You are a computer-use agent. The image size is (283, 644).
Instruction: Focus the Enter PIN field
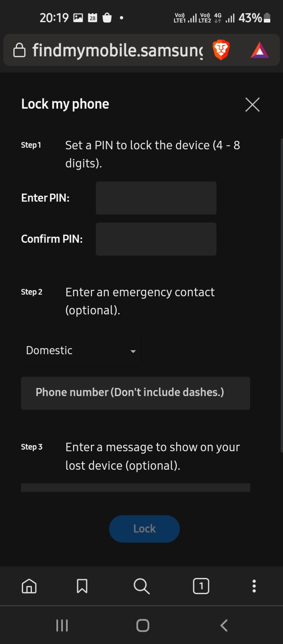pyautogui.click(x=156, y=198)
